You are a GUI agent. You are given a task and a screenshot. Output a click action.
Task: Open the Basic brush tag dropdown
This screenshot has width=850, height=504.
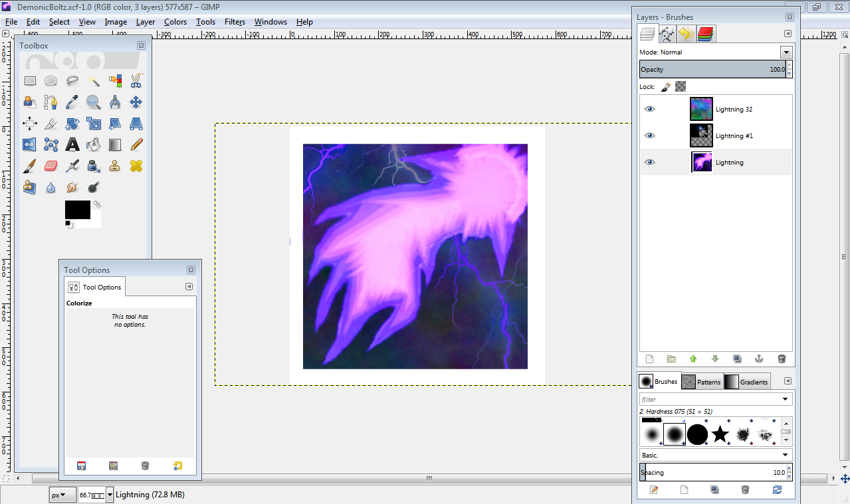tap(786, 455)
